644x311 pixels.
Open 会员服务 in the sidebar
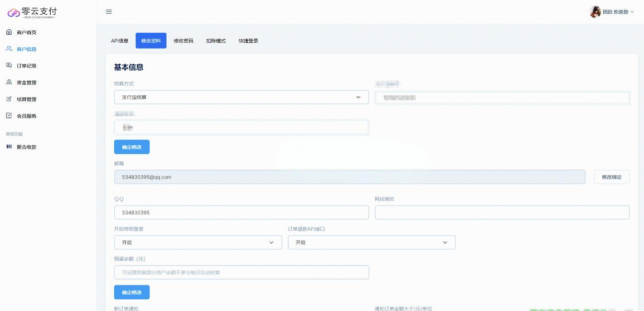(26, 116)
